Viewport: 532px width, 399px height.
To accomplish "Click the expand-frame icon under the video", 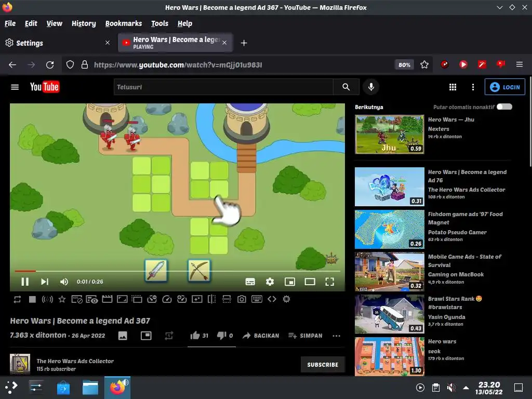I will [x=122, y=299].
